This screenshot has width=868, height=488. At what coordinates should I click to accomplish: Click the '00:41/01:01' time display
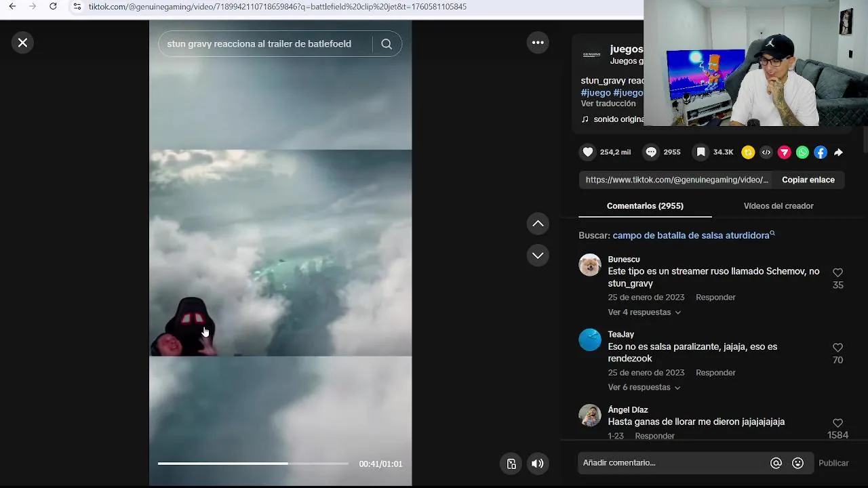click(x=380, y=464)
